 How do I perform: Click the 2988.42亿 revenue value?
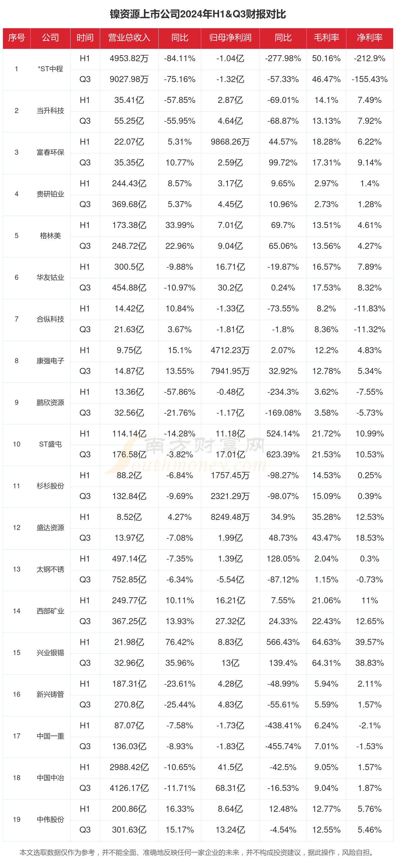click(129, 767)
